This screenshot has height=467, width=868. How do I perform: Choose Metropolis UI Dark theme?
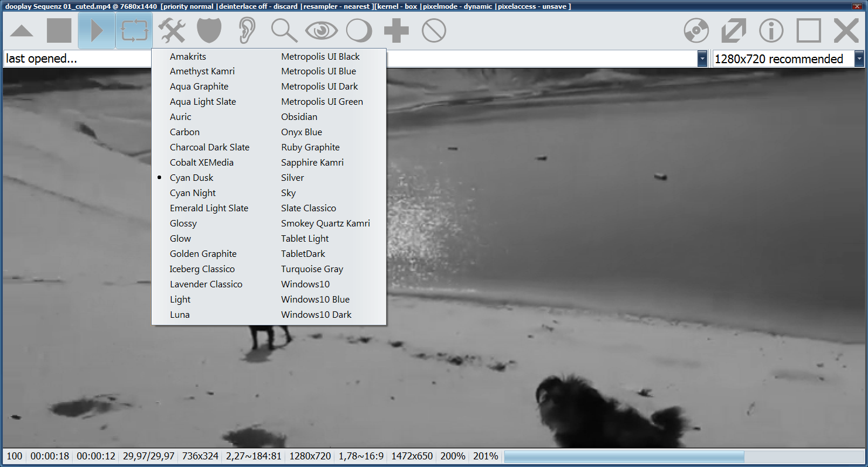319,87
